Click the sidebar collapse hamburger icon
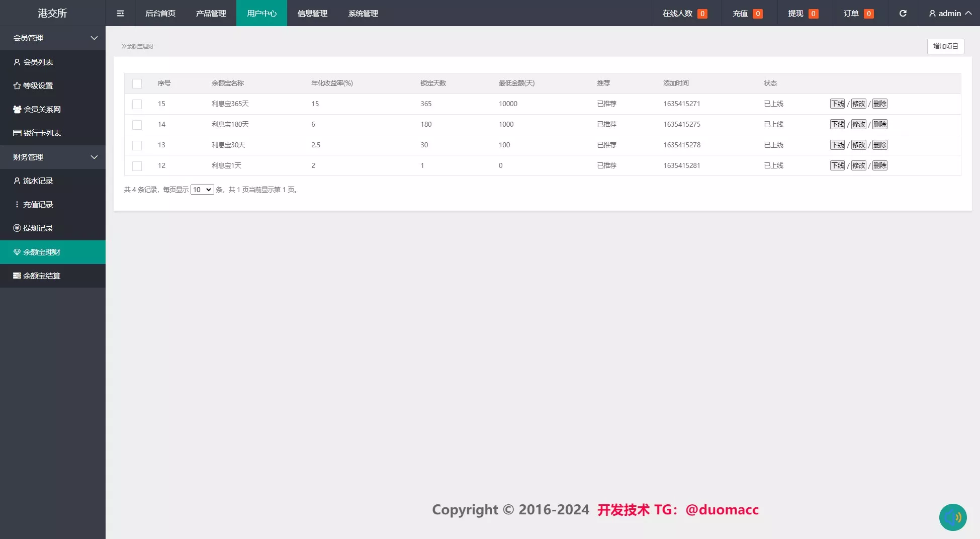This screenshot has width=980, height=539. click(x=120, y=14)
